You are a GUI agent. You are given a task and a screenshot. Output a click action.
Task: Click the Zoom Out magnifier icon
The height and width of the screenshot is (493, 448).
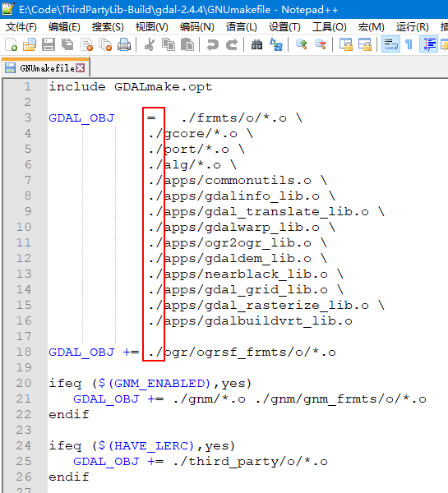click(x=321, y=44)
